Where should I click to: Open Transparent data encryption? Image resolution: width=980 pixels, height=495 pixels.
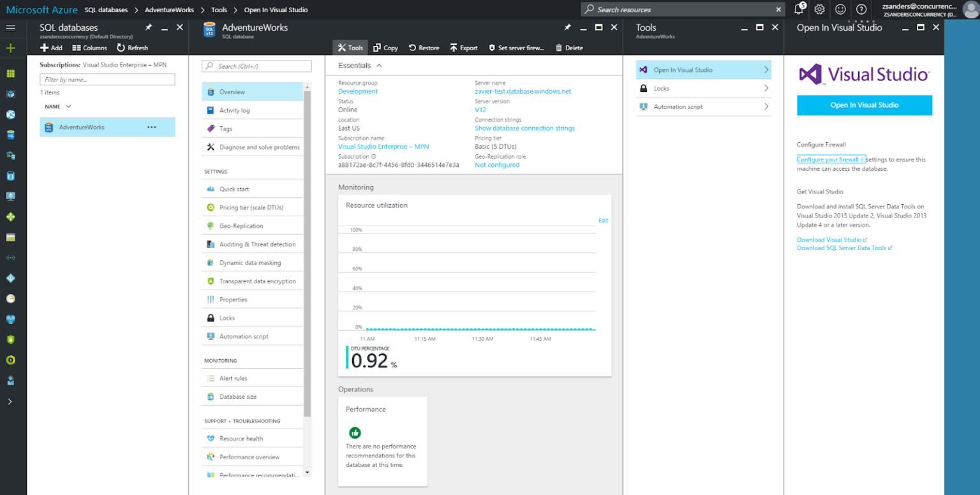(x=253, y=281)
